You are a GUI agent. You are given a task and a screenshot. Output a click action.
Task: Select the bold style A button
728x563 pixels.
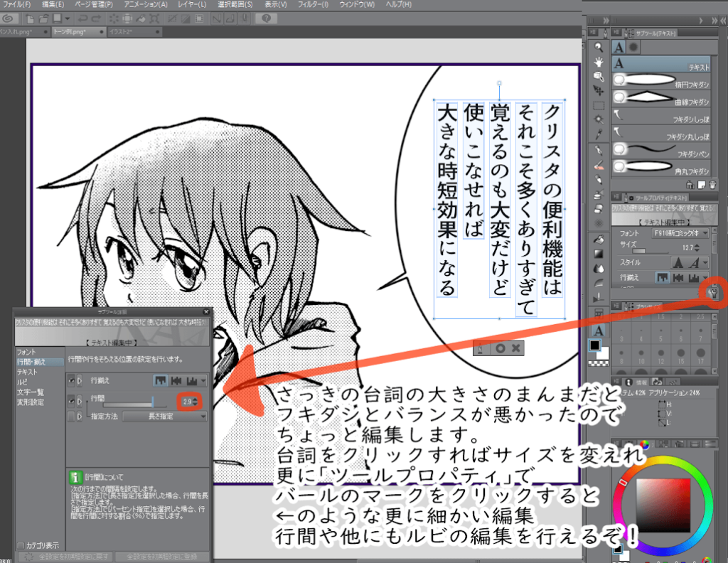[678, 263]
